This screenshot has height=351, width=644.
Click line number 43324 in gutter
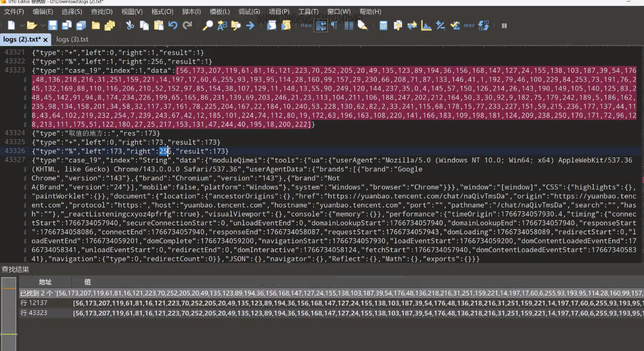(x=14, y=133)
